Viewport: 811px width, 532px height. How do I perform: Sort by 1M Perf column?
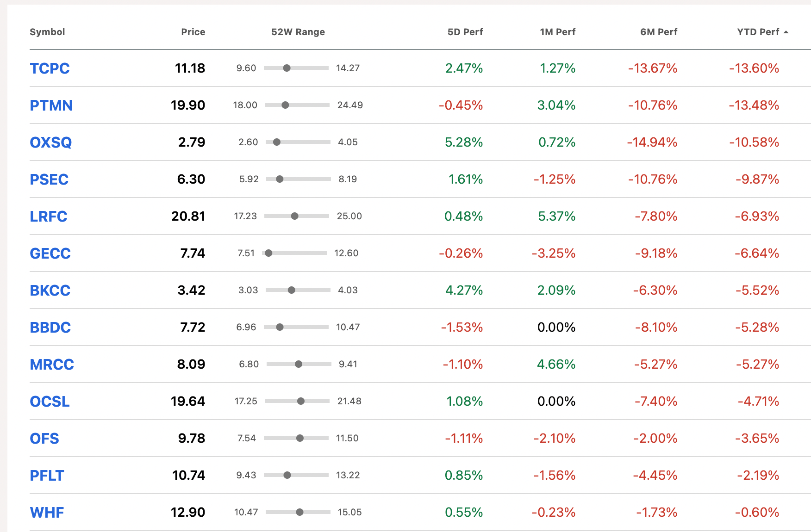click(557, 32)
